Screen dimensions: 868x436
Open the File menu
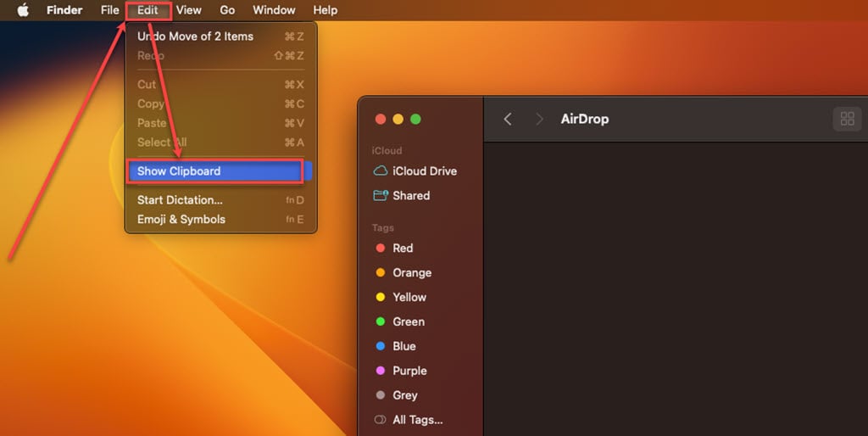pyautogui.click(x=109, y=10)
